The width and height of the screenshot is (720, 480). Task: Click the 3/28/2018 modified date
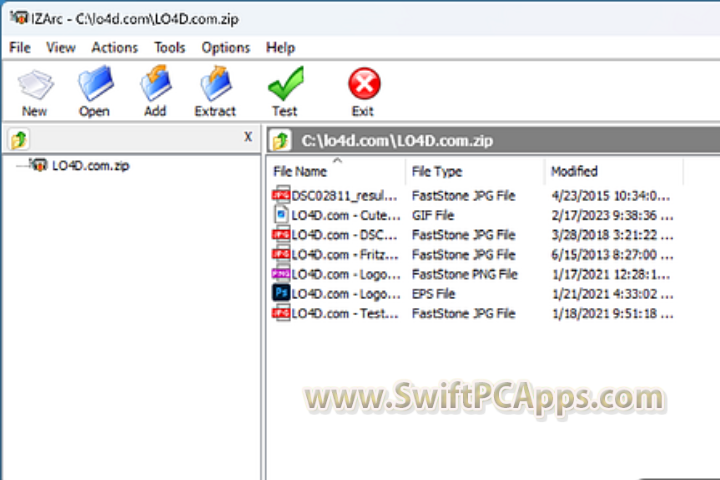(612, 235)
